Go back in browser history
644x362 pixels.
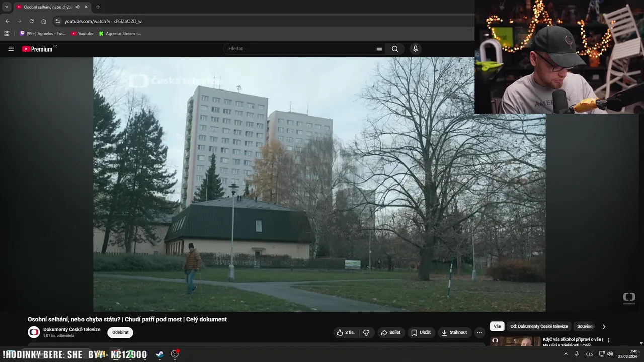(7, 21)
